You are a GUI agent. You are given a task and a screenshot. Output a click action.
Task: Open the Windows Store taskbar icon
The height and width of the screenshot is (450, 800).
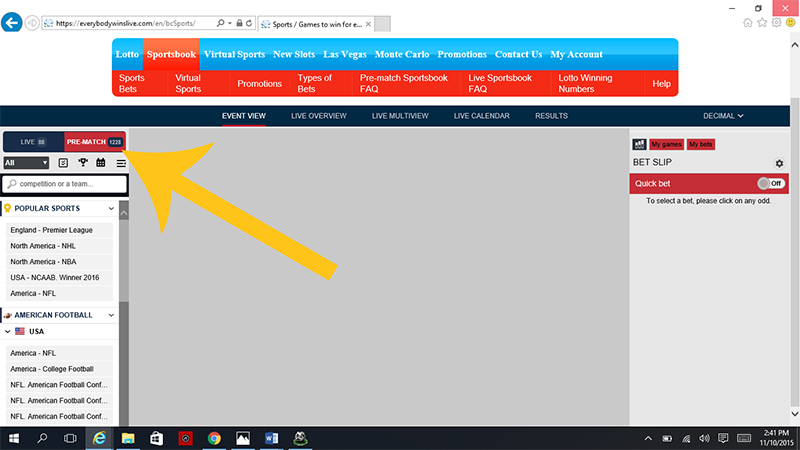coord(156,438)
